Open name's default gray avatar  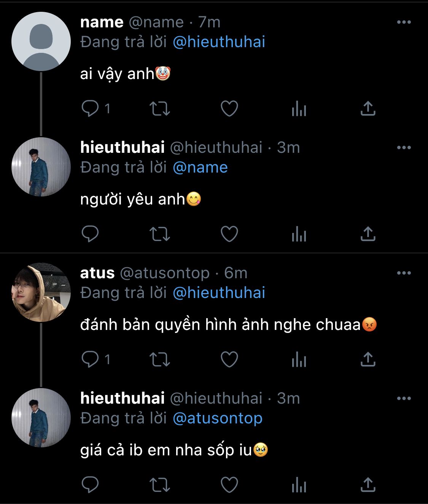(41, 41)
